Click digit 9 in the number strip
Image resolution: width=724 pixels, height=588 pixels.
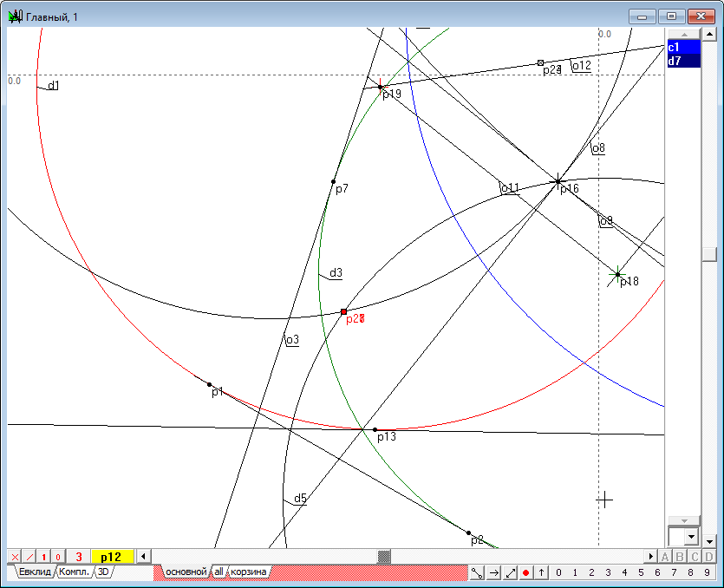707,572
